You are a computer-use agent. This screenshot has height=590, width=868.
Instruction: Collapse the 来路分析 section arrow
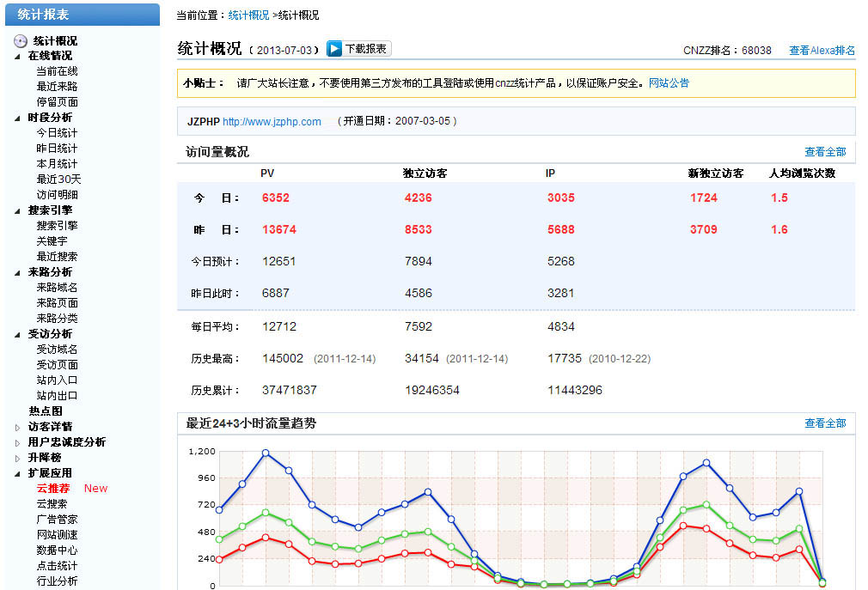pyautogui.click(x=17, y=272)
